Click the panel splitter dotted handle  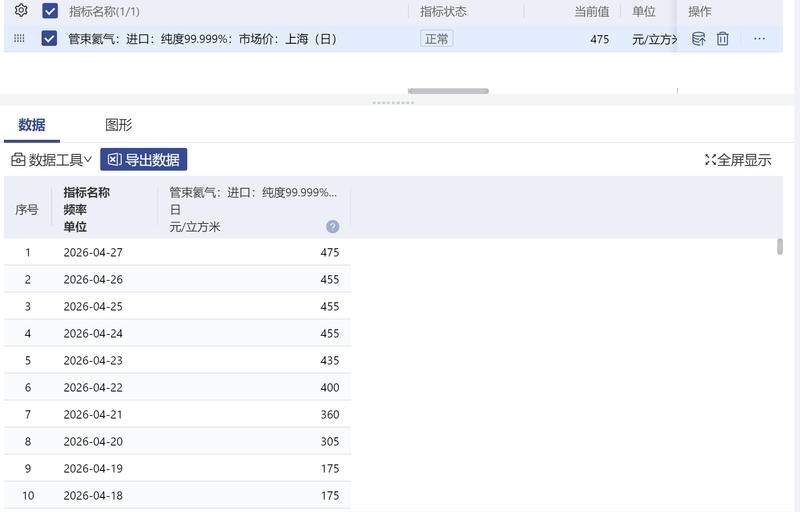click(393, 103)
